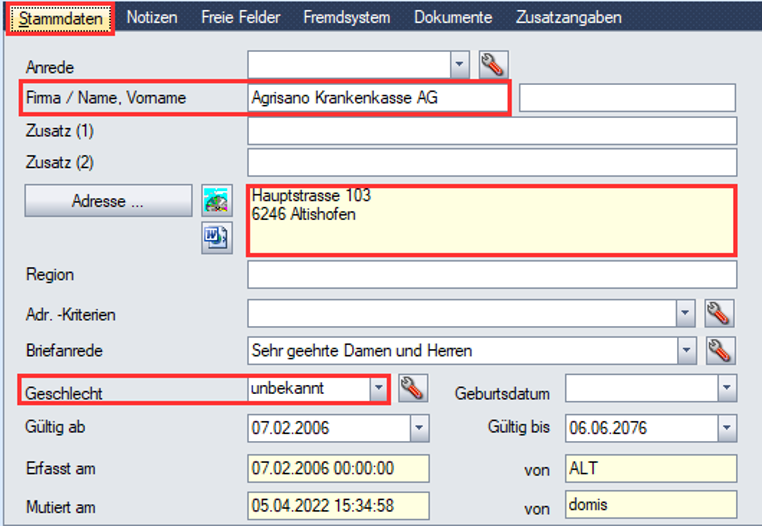Click the Gültig bis date value 06.06.2076
The height and width of the screenshot is (526, 762).
[608, 428]
